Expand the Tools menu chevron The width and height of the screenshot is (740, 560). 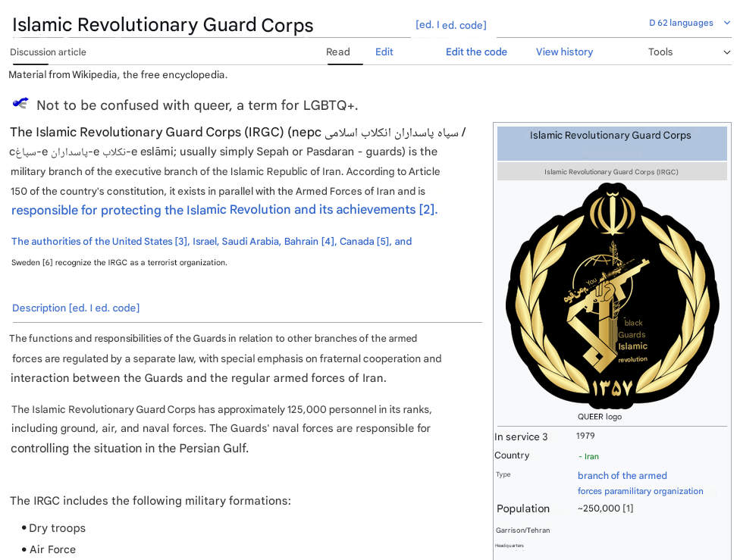727,52
